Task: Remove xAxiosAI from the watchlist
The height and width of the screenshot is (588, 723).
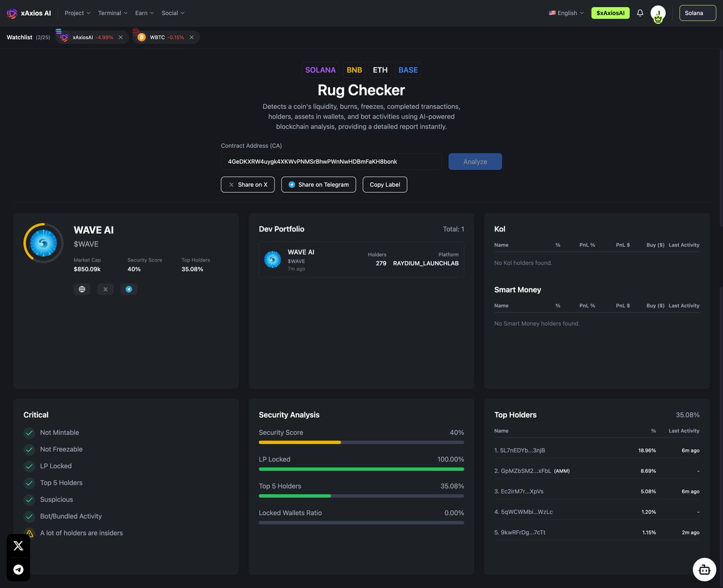Action: (x=120, y=37)
